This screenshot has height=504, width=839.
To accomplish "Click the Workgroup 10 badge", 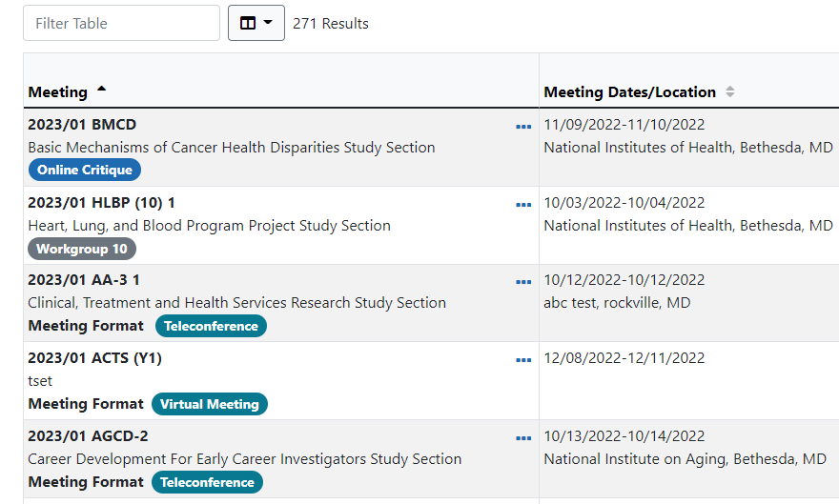I will [x=82, y=249].
